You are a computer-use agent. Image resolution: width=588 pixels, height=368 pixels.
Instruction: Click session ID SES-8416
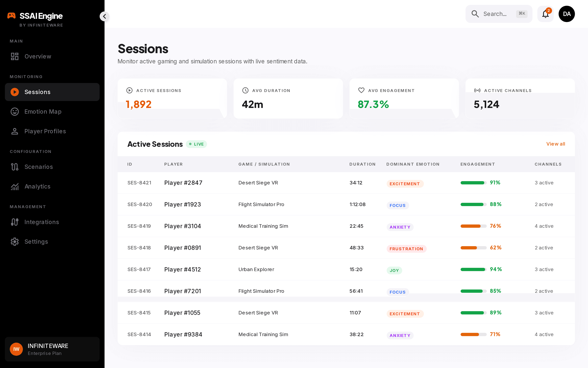pyautogui.click(x=139, y=291)
